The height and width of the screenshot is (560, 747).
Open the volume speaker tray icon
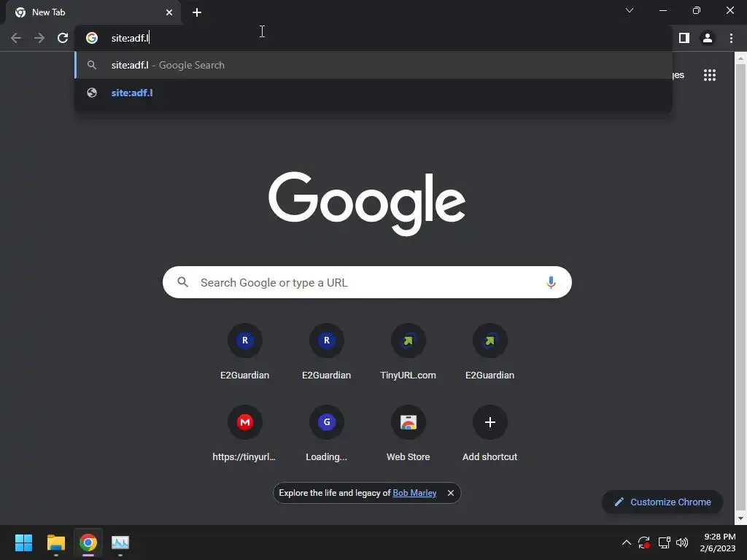[682, 542]
